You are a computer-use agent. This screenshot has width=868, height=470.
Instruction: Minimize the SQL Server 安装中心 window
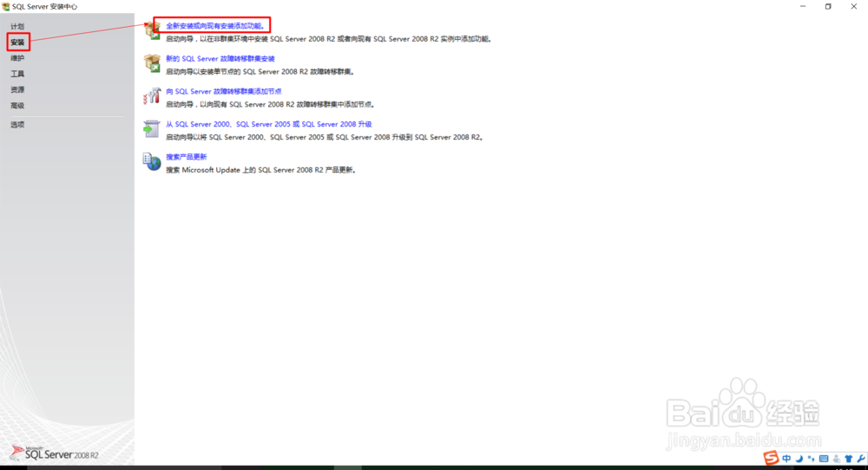click(x=803, y=7)
